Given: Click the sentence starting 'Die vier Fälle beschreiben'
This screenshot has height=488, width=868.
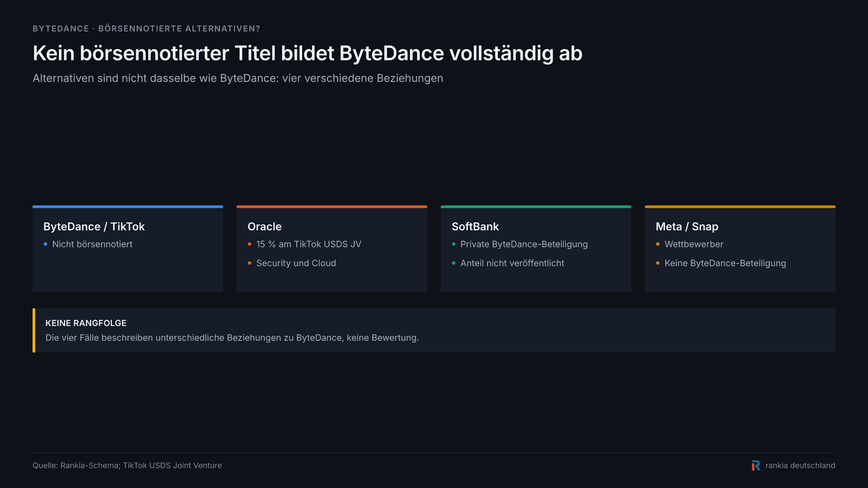Looking at the screenshot, I should [232, 337].
